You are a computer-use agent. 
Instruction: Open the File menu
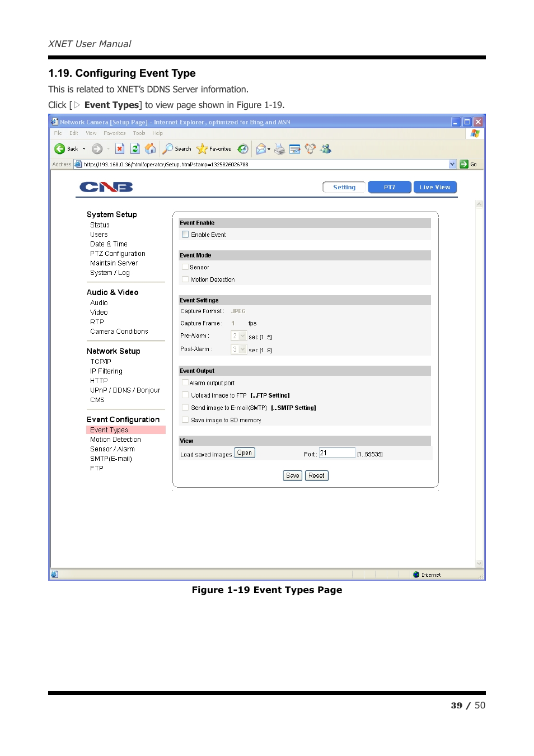coord(58,133)
